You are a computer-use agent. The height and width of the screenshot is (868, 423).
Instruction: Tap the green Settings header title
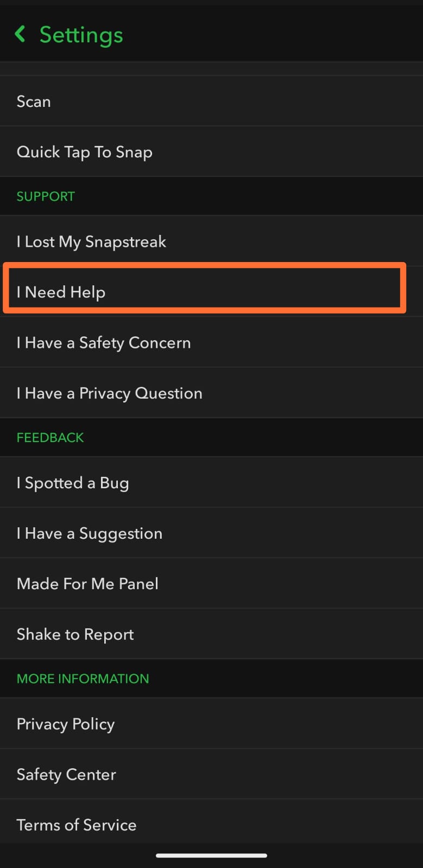[81, 35]
